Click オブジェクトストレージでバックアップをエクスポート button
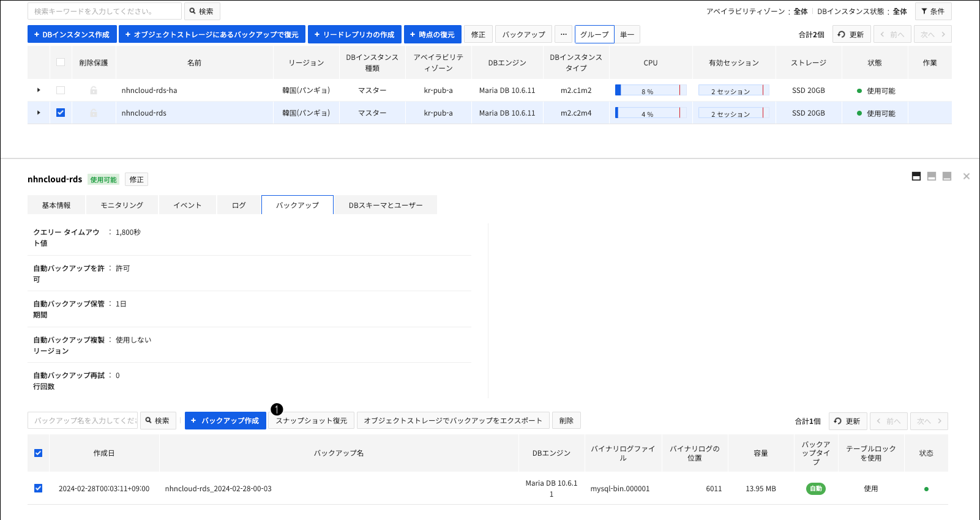Viewport: 980px width, 520px height. (453, 421)
